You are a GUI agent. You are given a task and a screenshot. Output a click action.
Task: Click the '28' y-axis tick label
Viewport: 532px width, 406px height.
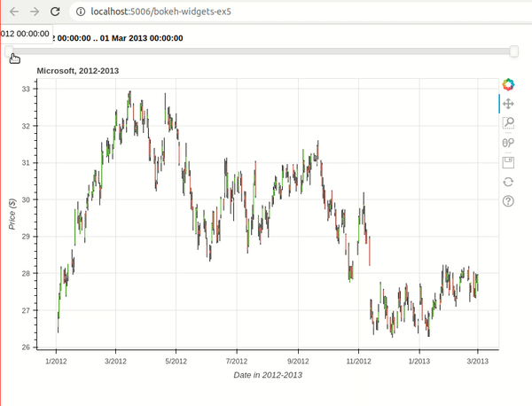click(x=26, y=273)
